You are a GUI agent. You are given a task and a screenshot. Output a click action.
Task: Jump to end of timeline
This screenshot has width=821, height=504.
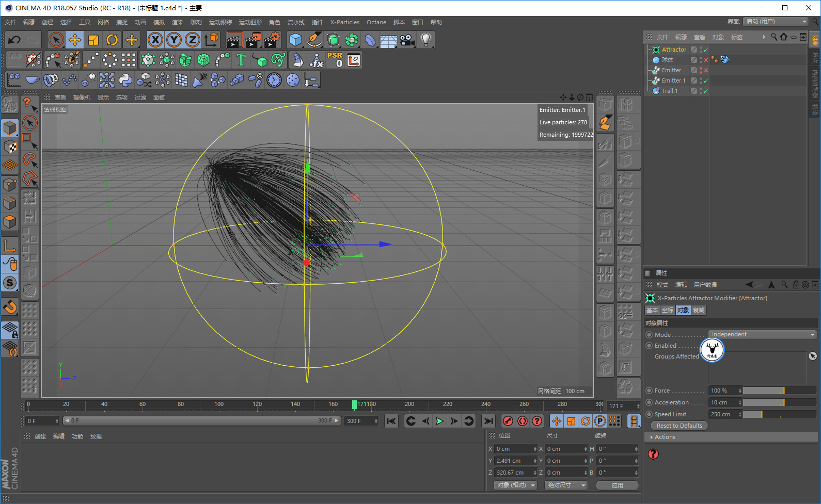(x=488, y=421)
